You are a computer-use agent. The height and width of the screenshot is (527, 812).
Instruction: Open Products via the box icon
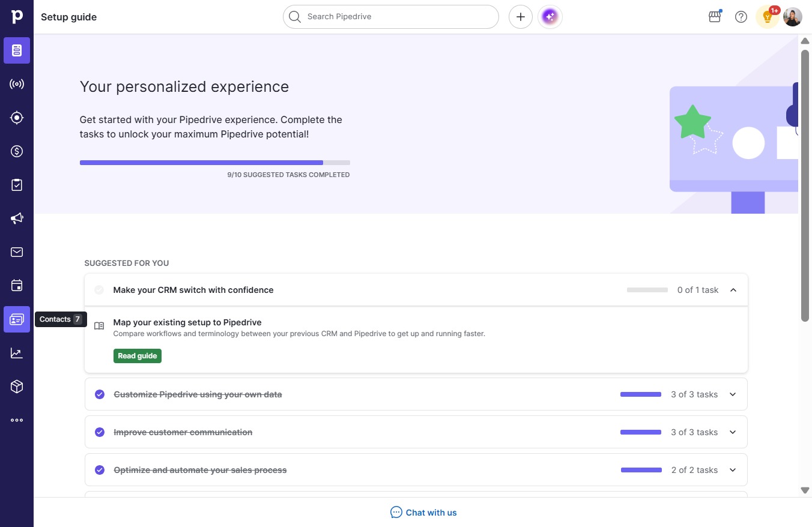[17, 387]
